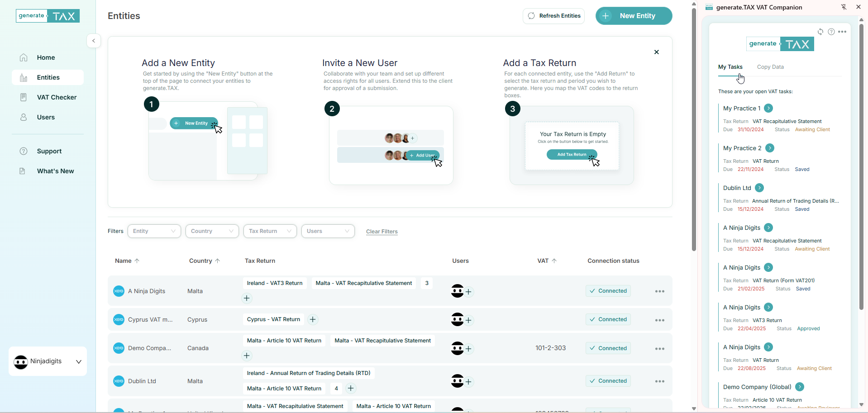Open the help question mark icon in Companion
Viewport: 868px width, 413px height.
[831, 32]
